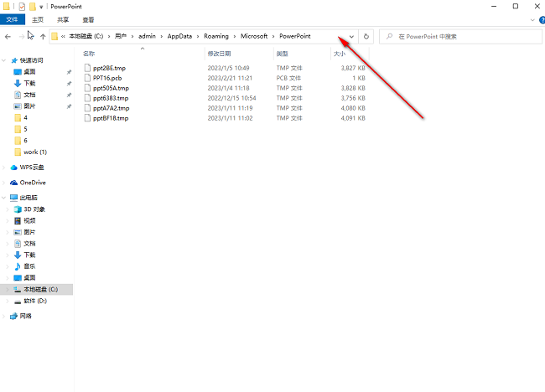Click the file icon of PPT16.pcb
The width and height of the screenshot is (545, 392).
click(x=87, y=78)
